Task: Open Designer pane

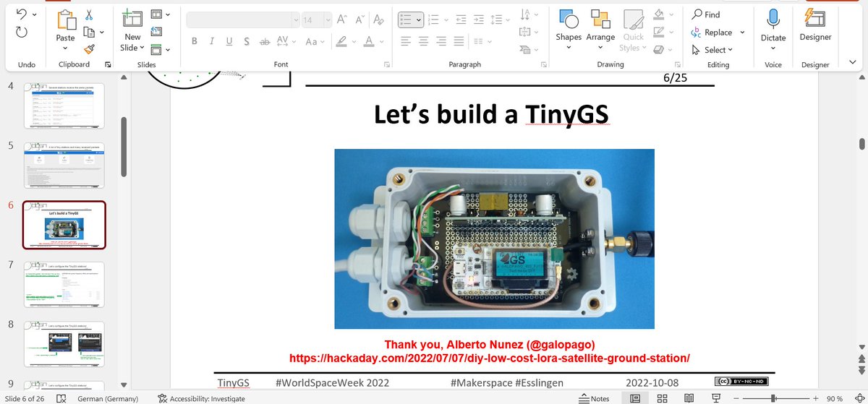Action: tap(815, 25)
